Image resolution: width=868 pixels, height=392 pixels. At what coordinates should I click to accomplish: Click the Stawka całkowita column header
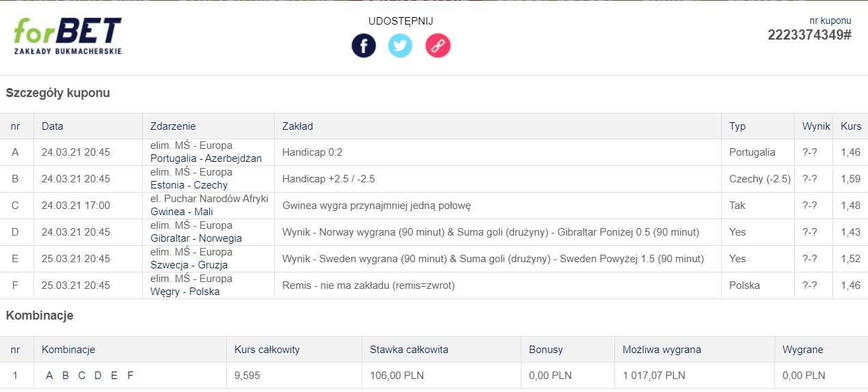click(409, 350)
